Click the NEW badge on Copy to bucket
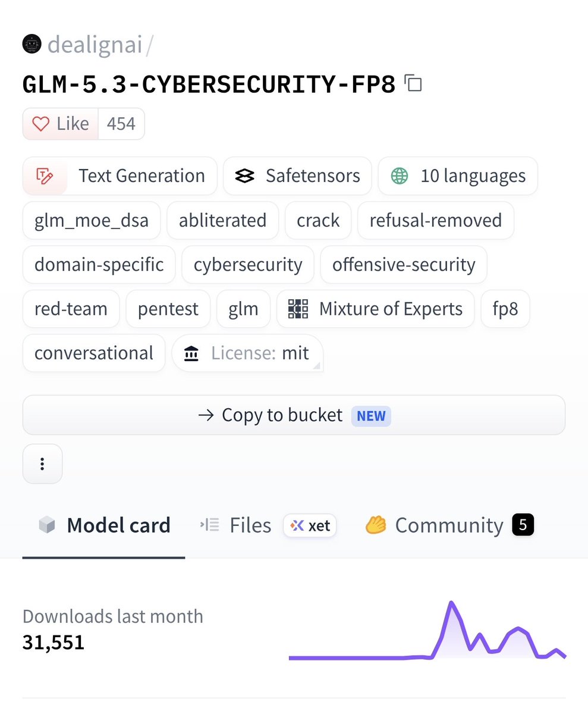Viewport: 588px width, 714px height. (371, 415)
